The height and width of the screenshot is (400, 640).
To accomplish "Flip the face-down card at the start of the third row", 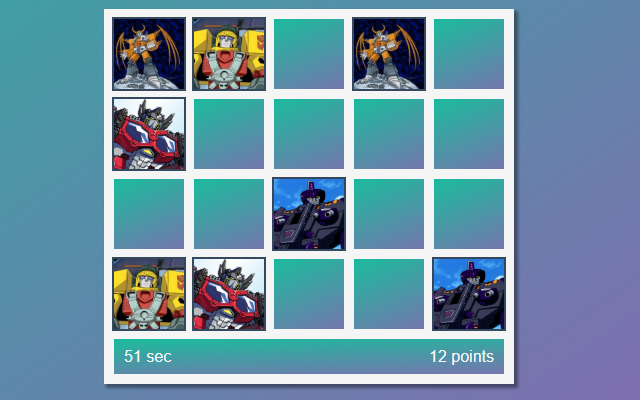I will pos(149,214).
